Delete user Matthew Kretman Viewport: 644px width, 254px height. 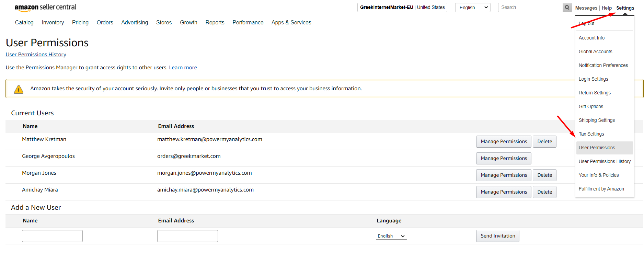tap(544, 141)
